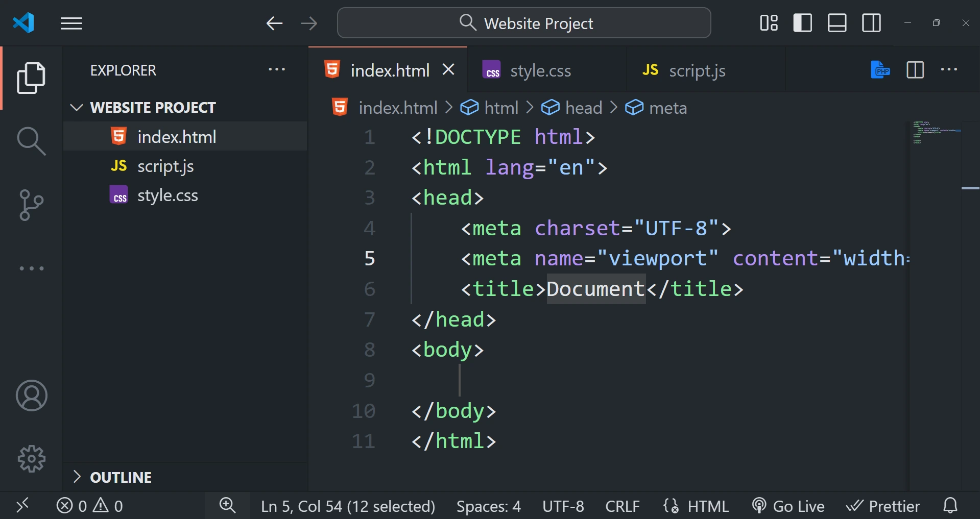Open Settings via the gear icon

click(x=31, y=458)
